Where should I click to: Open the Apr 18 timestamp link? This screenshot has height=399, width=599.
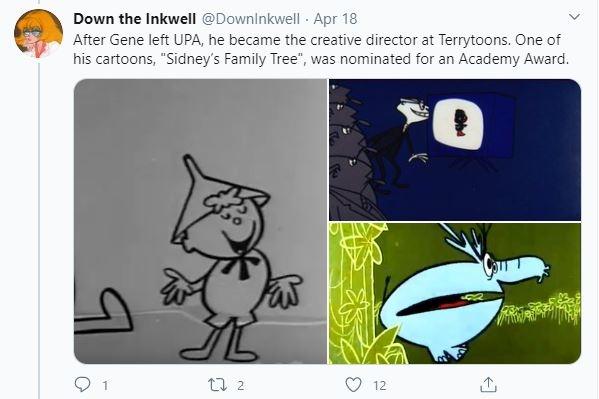coord(335,19)
